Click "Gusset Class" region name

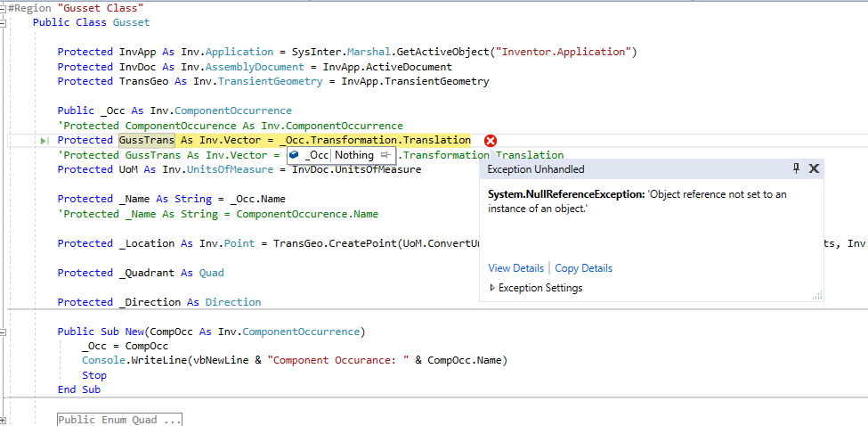click(101, 8)
